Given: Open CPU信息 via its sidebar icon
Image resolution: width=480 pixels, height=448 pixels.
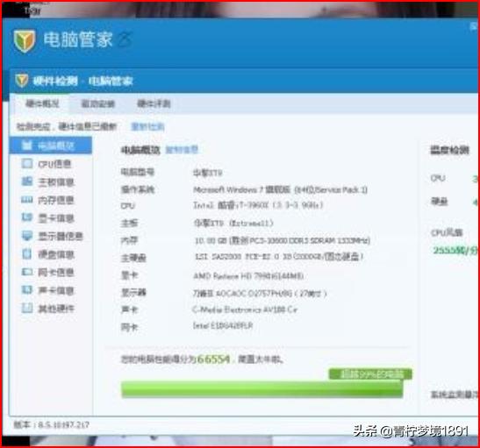Looking at the screenshot, I should (x=27, y=164).
